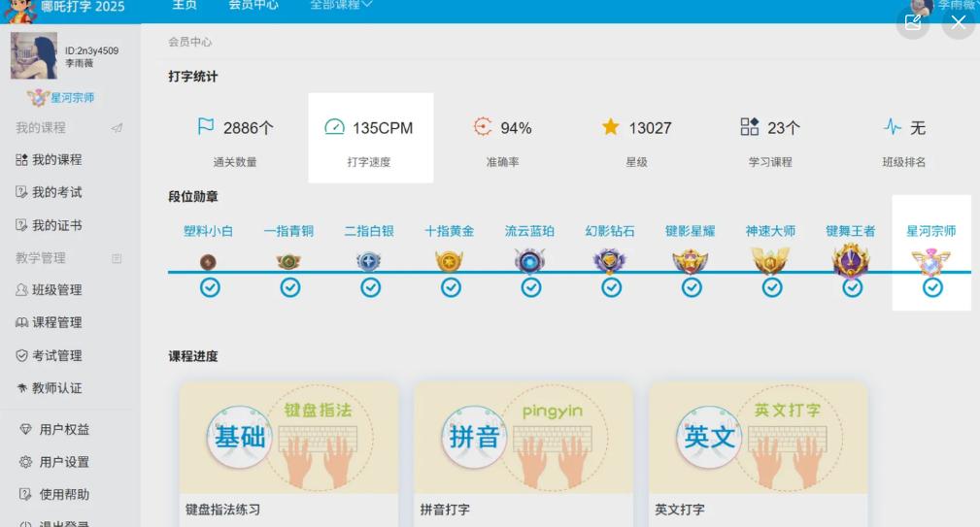Select the 流云琥珀 badge icon
This screenshot has height=527, width=980.
(530, 262)
